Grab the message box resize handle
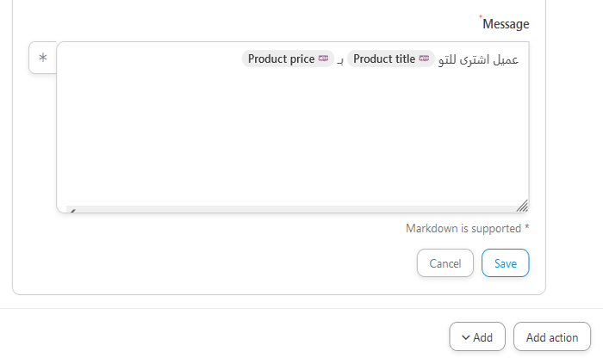 pos(522,206)
